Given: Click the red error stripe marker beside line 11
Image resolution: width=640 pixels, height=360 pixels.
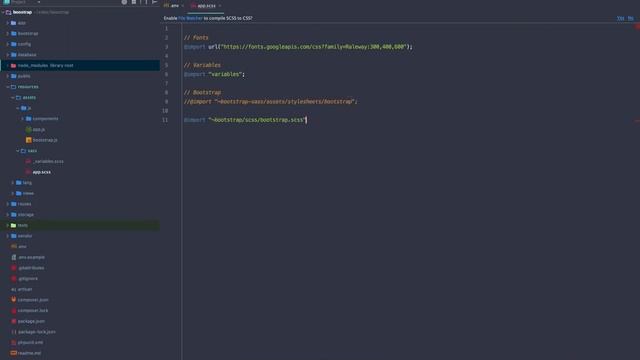Looking at the screenshot, I should 637,121.
